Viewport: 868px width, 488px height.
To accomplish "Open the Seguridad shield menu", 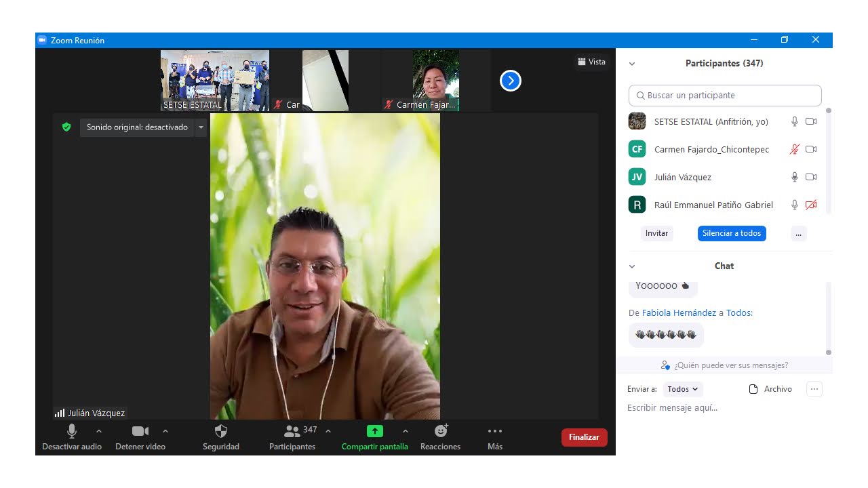I will point(221,436).
